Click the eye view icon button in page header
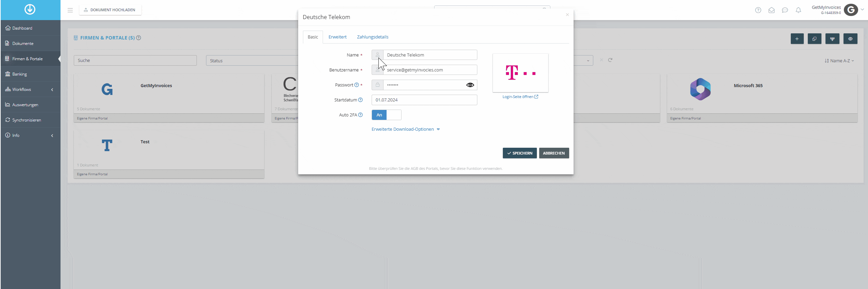 pos(850,39)
